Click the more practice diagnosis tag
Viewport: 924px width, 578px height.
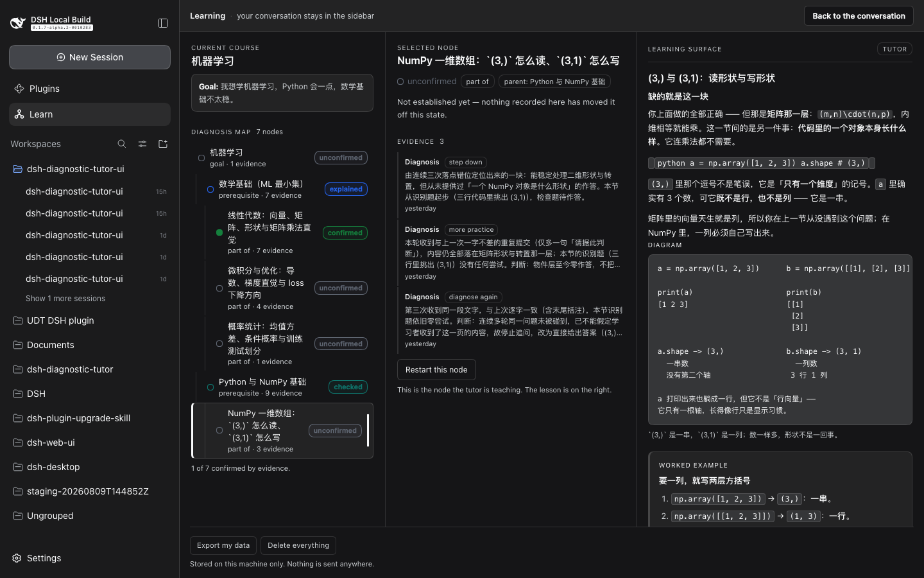pos(471,230)
